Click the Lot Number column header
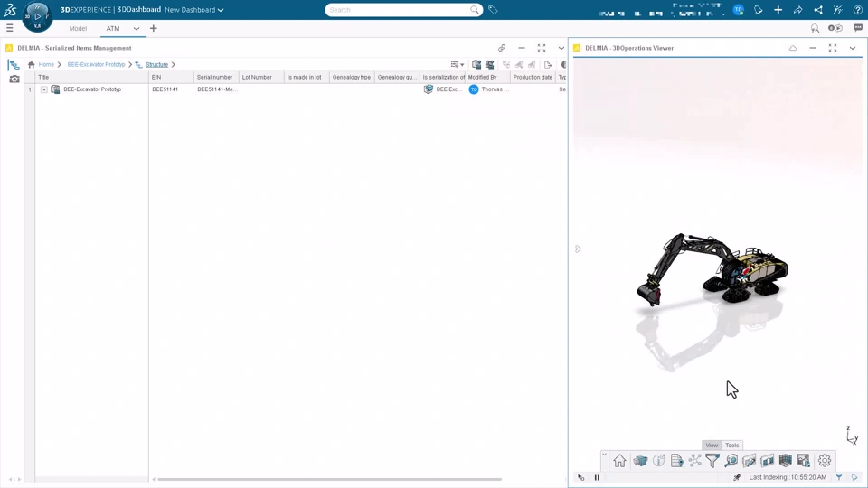Screen dimensions: 868x488 click(261, 77)
